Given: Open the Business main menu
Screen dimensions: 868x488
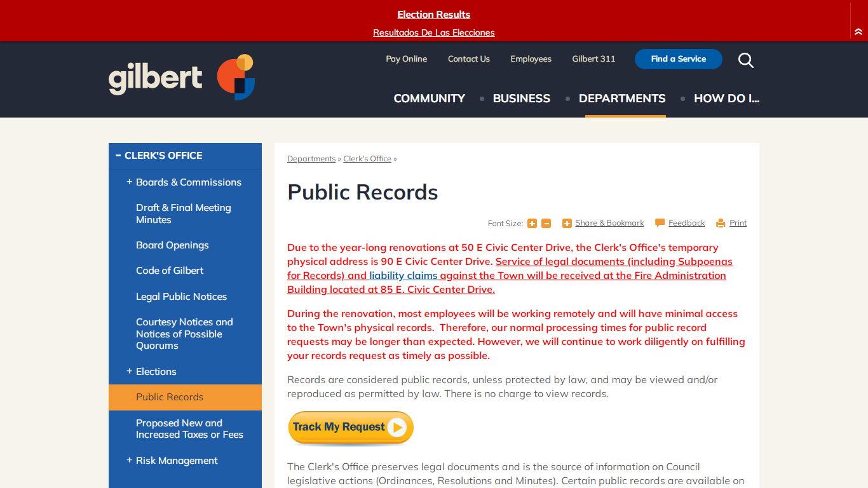Looking at the screenshot, I should (521, 98).
